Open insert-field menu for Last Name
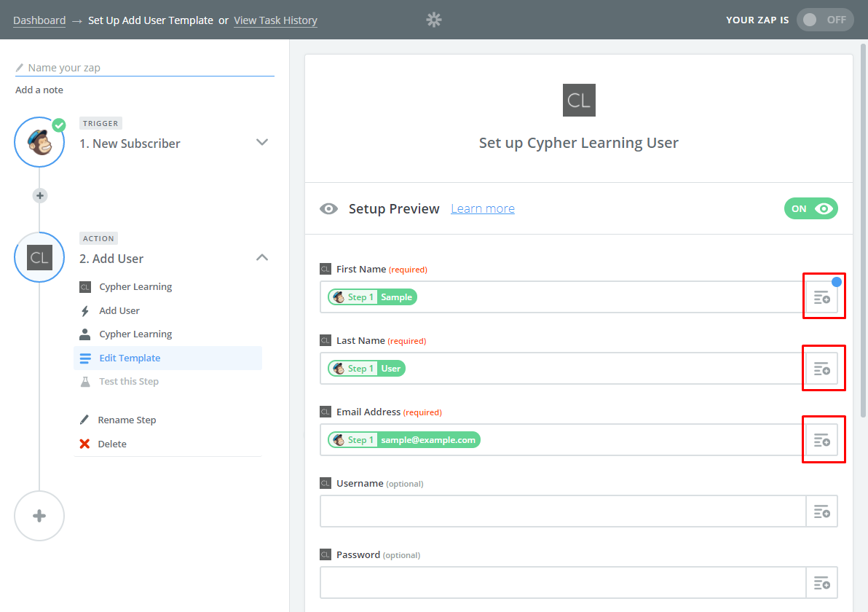Screen dimensions: 868x612 click(822, 369)
